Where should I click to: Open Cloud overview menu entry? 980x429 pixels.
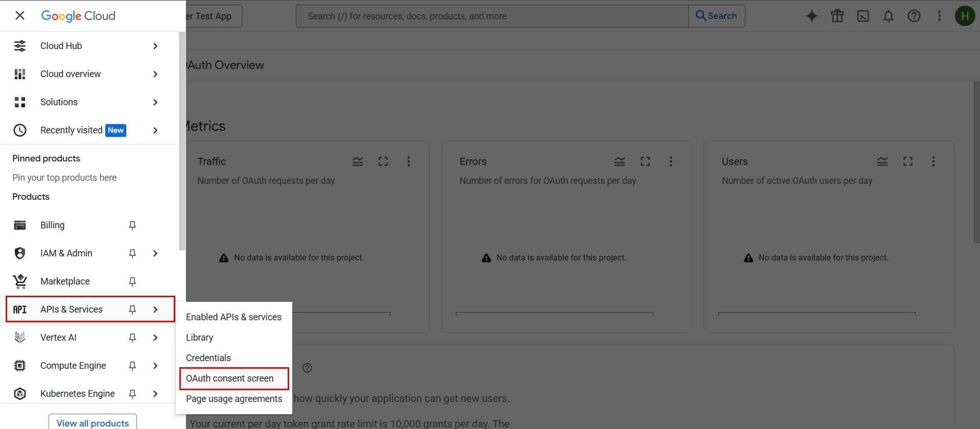[x=88, y=74]
